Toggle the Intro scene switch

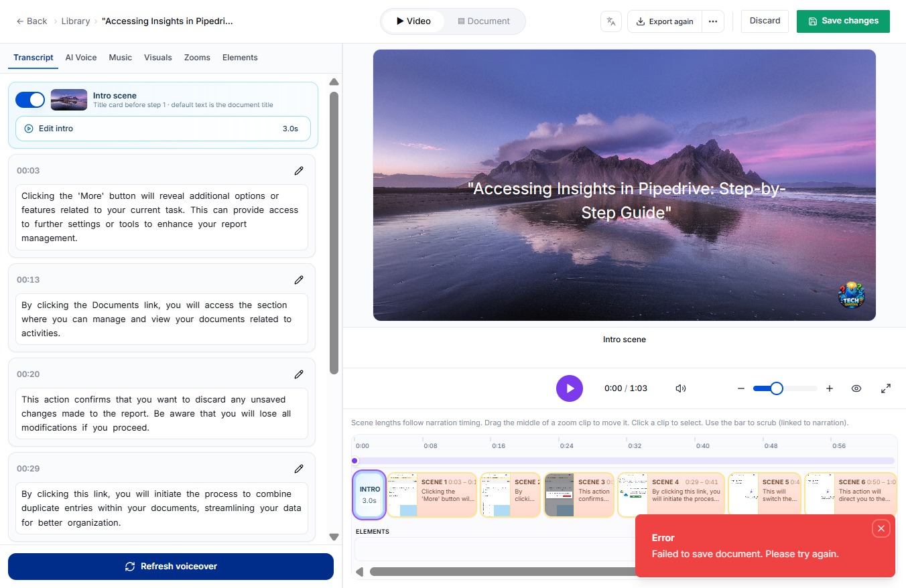click(x=30, y=100)
